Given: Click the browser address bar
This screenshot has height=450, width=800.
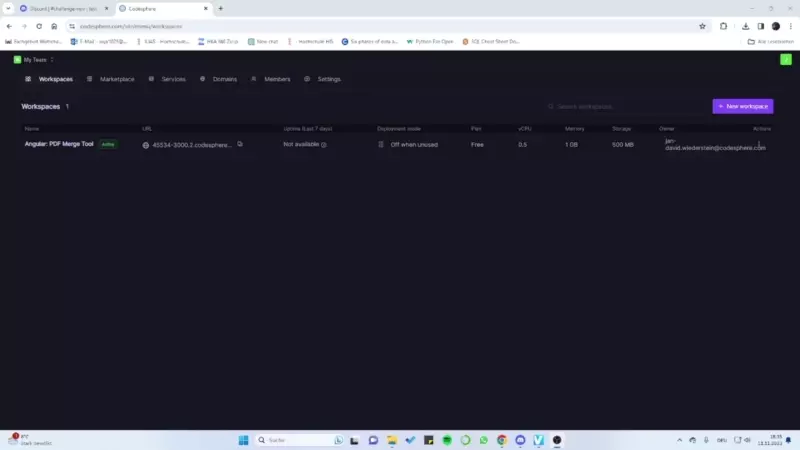Looking at the screenshot, I should [383, 26].
